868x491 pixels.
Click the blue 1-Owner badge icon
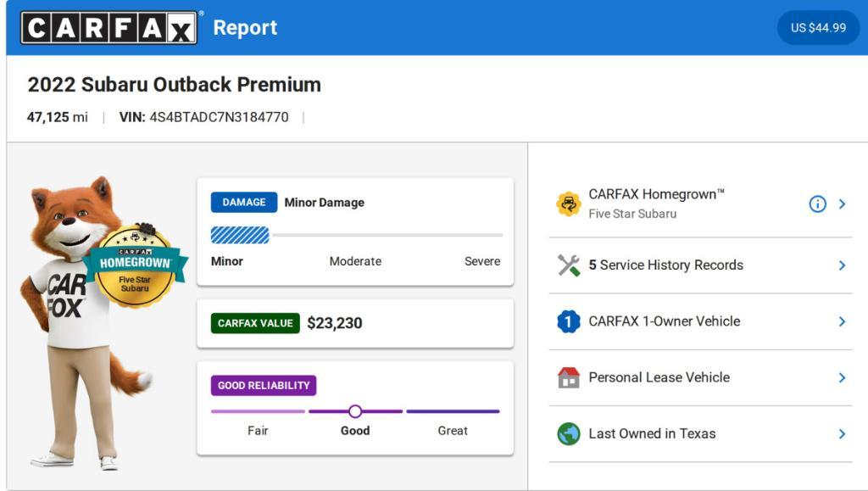point(569,321)
